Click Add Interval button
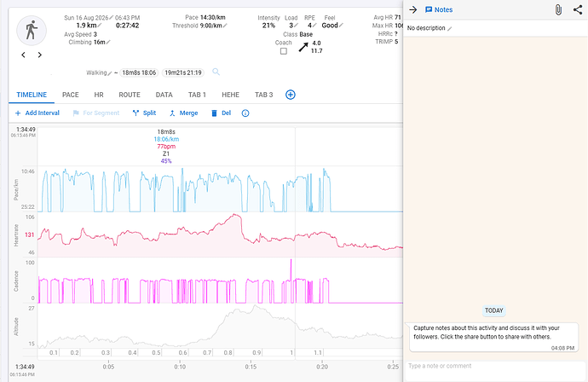This screenshot has height=382, width=588. tap(37, 113)
